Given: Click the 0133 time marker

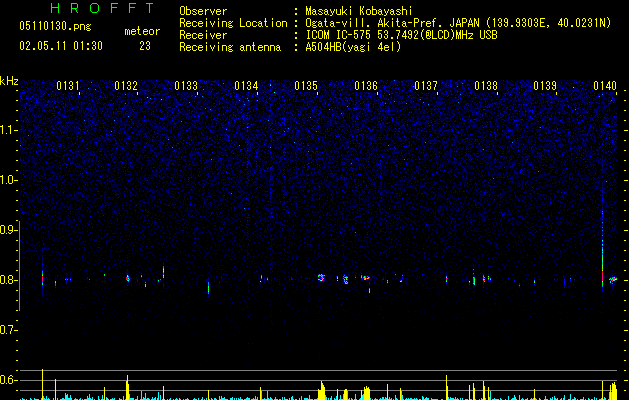Looking at the screenshot, I should click(x=186, y=86).
